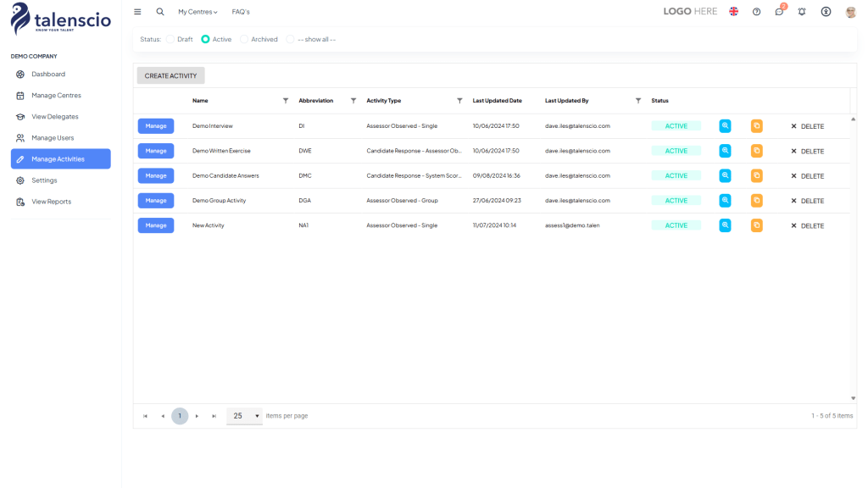Copy the New Activity row
Image resolution: width=868 pixels, height=488 pixels.
[756, 225]
